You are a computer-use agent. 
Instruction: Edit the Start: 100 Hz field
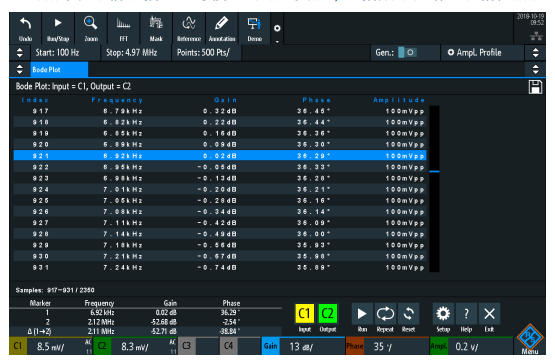pyautogui.click(x=66, y=53)
